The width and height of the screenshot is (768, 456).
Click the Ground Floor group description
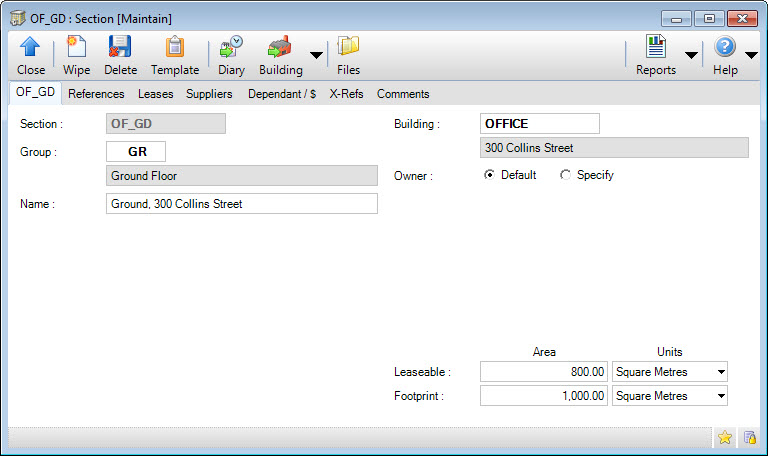coord(241,175)
